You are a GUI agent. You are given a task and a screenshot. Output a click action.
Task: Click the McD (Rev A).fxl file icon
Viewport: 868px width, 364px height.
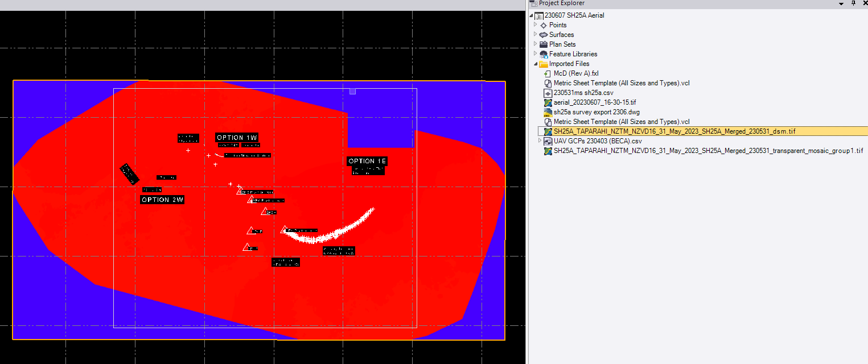pos(548,73)
